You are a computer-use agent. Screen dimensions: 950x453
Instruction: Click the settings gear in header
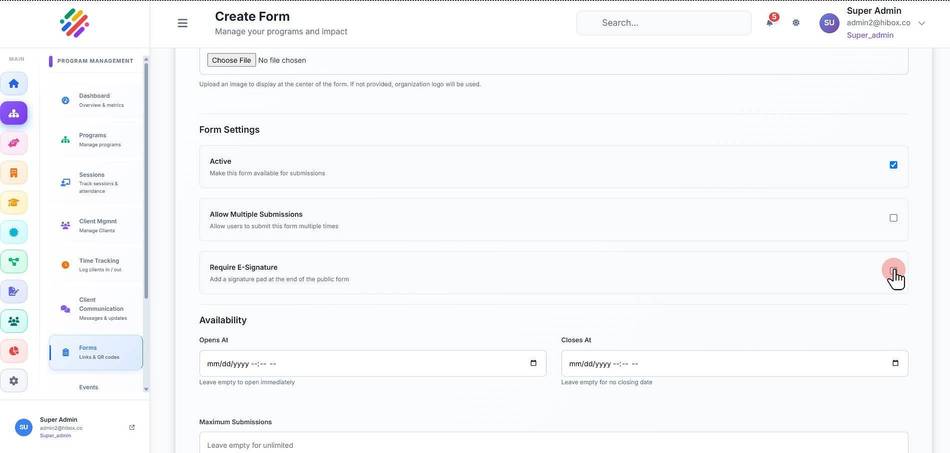(x=796, y=23)
